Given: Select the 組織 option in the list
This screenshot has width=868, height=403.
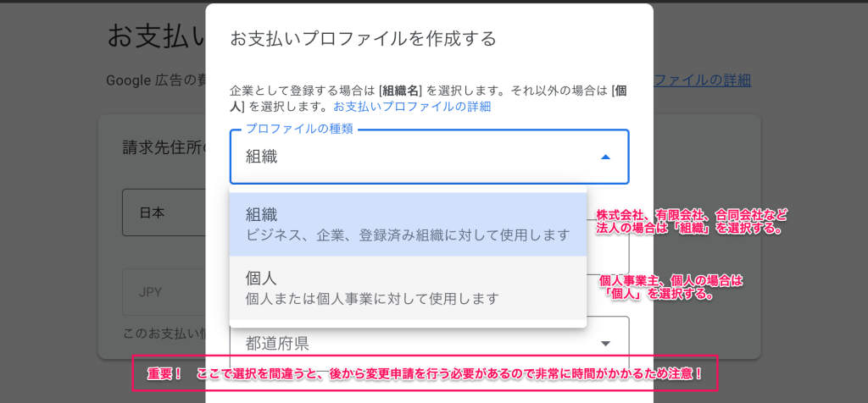Looking at the screenshot, I should pos(408,224).
